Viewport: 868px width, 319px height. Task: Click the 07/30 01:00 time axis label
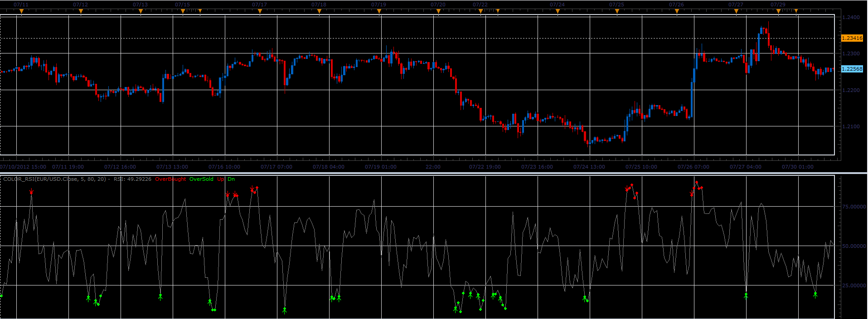click(x=798, y=167)
